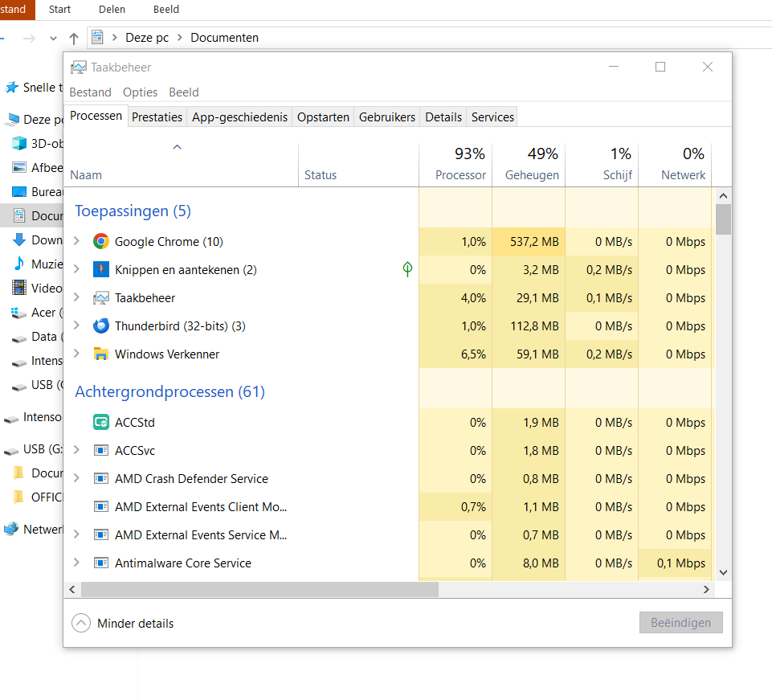Open the Opstarten tab

click(323, 117)
